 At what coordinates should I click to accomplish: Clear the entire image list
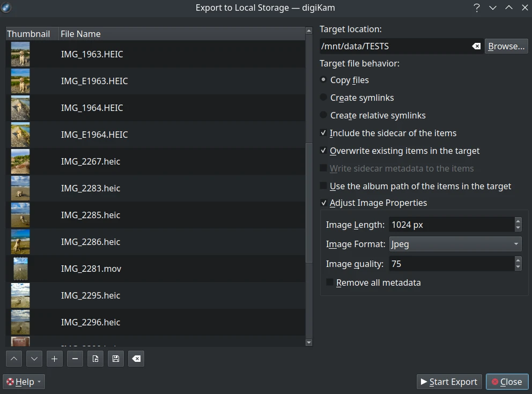pyautogui.click(x=136, y=359)
